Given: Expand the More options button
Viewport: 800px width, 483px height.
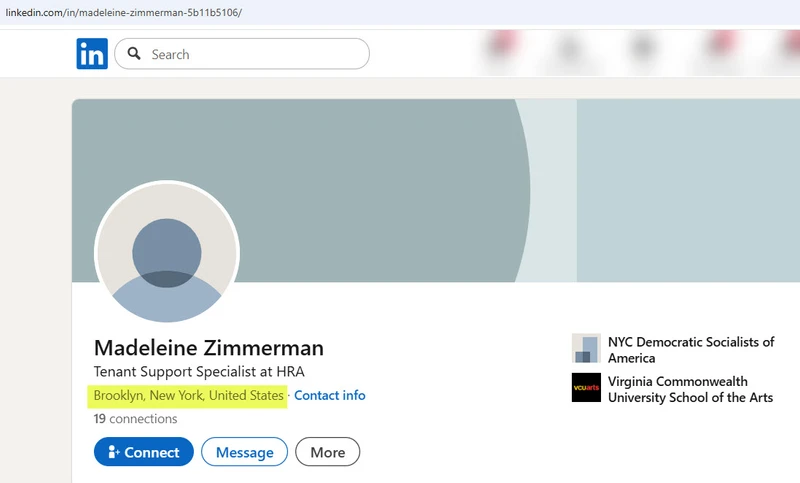Looking at the screenshot, I should tap(327, 452).
